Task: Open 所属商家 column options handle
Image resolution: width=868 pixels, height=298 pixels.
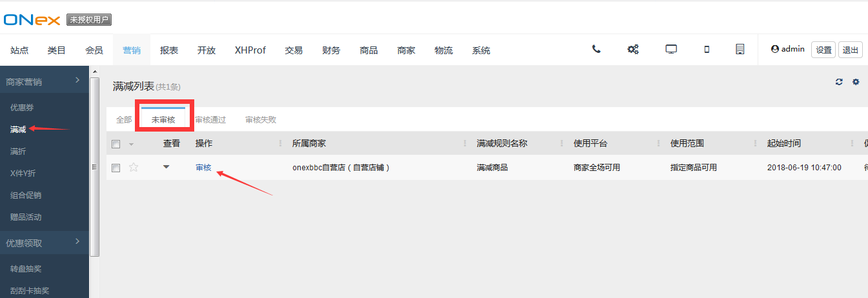Action: [465, 143]
